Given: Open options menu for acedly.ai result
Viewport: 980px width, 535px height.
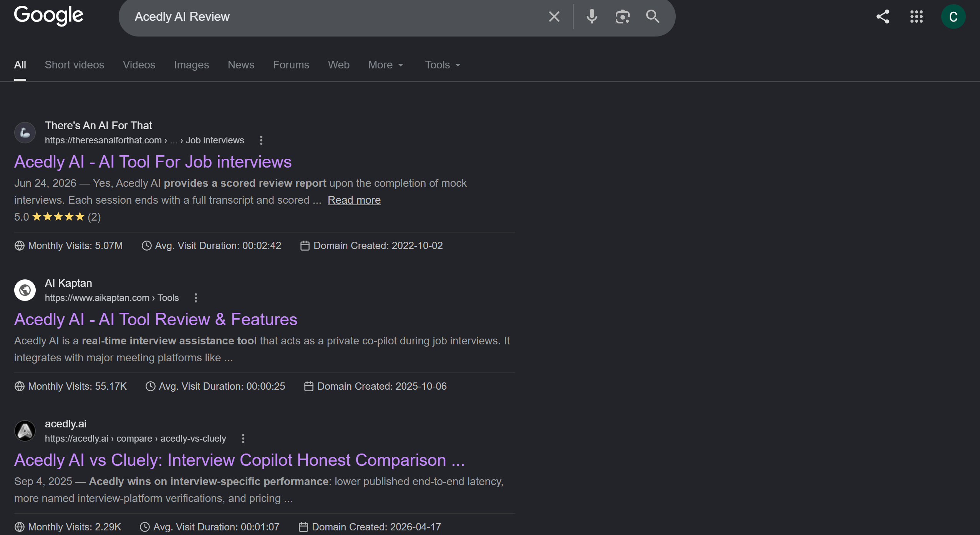Looking at the screenshot, I should click(x=243, y=439).
